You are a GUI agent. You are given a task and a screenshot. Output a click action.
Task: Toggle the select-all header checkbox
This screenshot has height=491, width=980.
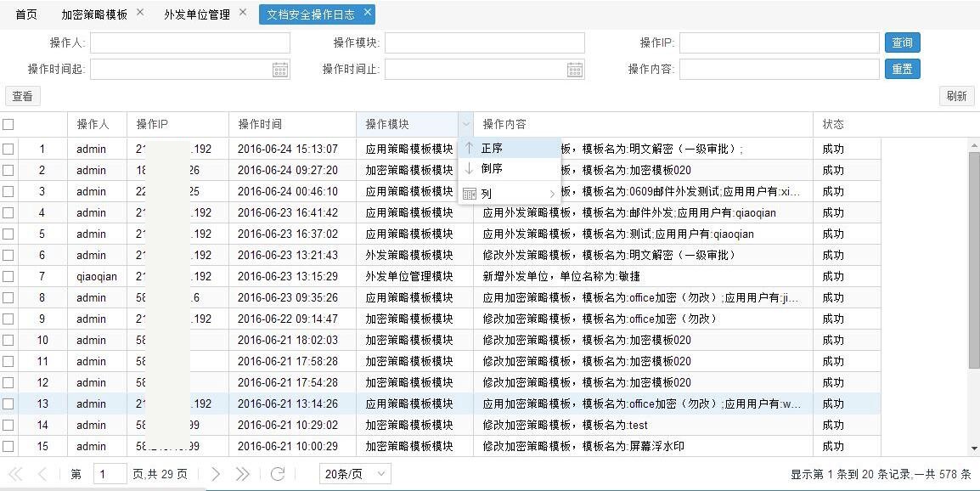[x=8, y=125]
